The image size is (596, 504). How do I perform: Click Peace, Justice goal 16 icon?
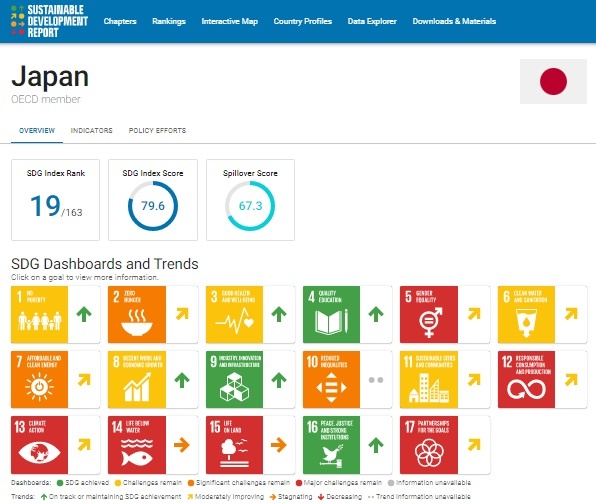pos(331,445)
